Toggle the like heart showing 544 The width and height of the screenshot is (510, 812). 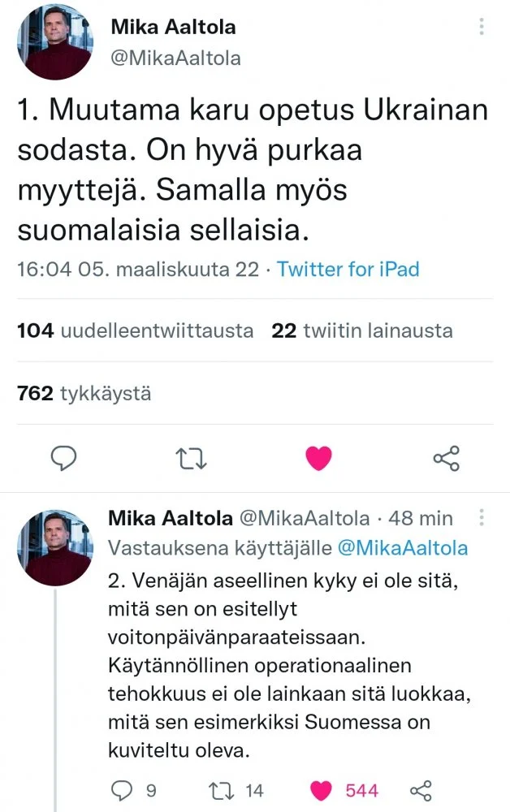[322, 790]
